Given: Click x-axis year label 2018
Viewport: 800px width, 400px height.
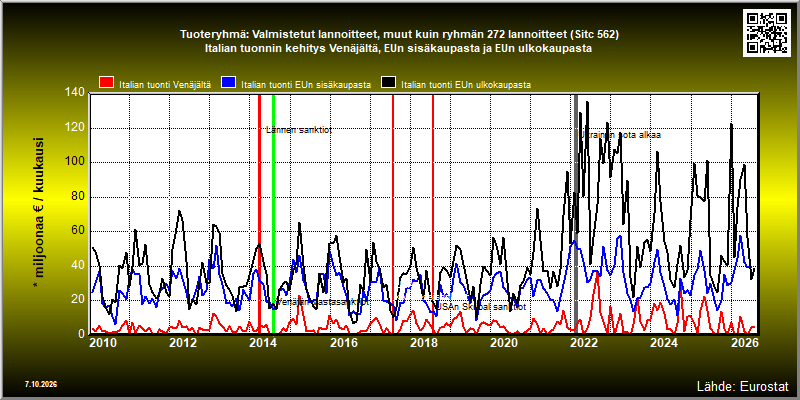Looking at the screenshot, I should click(x=423, y=343).
